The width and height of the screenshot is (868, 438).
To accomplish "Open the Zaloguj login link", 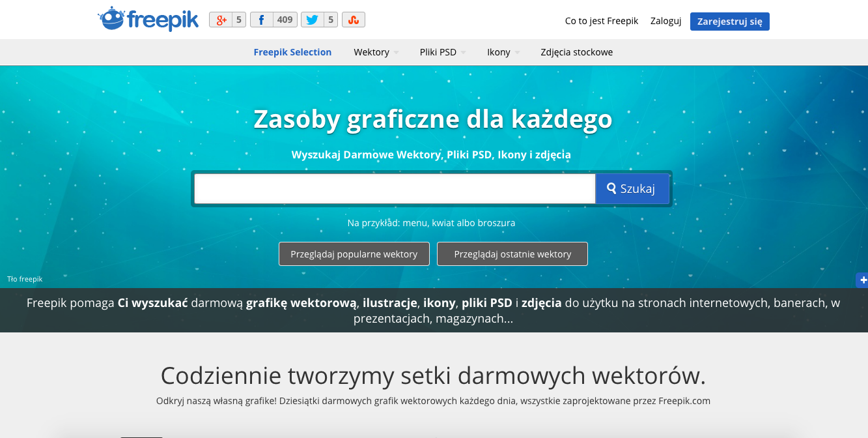I will 665,21.
